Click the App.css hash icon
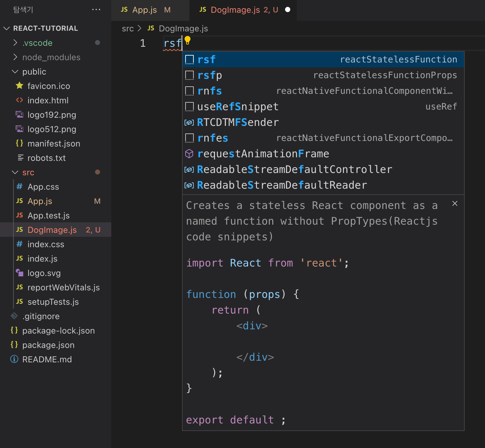The image size is (485, 448). pos(20,186)
